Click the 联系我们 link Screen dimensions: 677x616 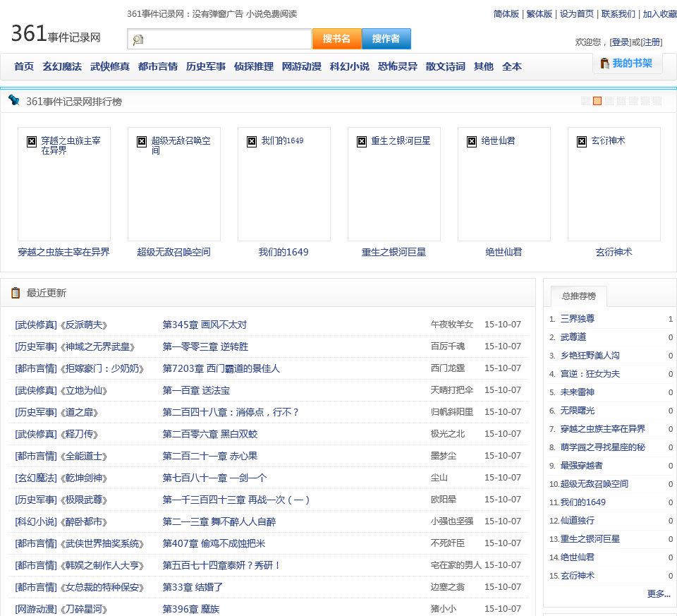point(618,14)
